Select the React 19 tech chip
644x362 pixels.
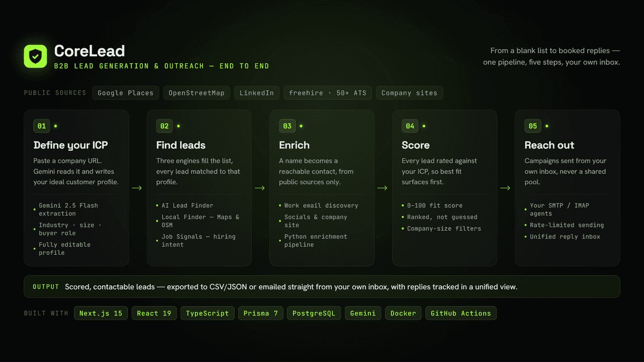click(x=154, y=313)
